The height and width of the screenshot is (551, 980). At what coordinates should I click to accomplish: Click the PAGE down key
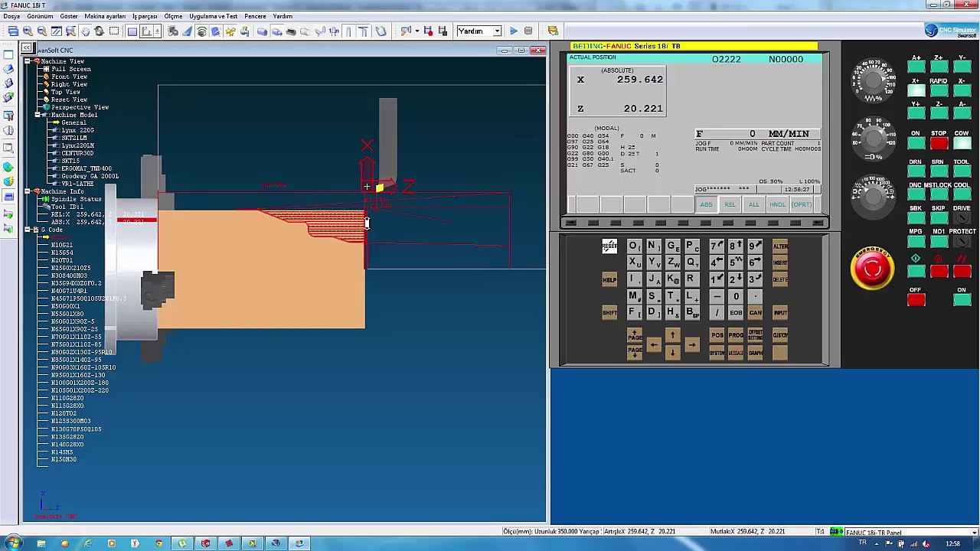[x=635, y=351]
